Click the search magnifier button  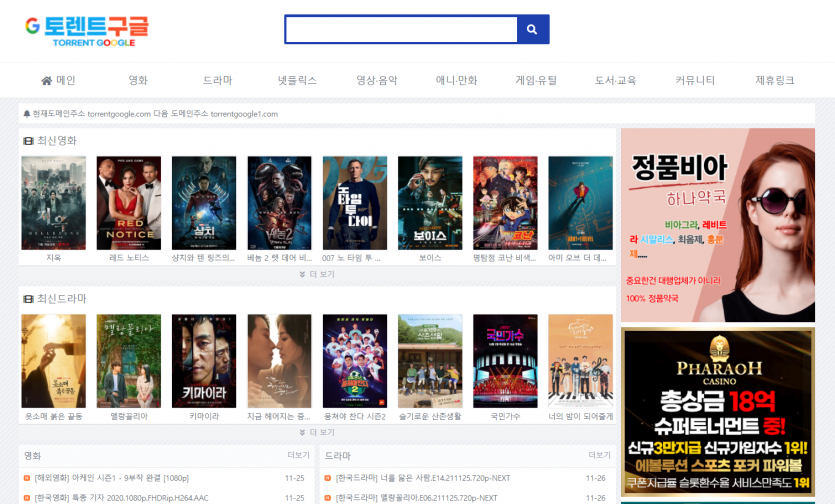tap(532, 30)
